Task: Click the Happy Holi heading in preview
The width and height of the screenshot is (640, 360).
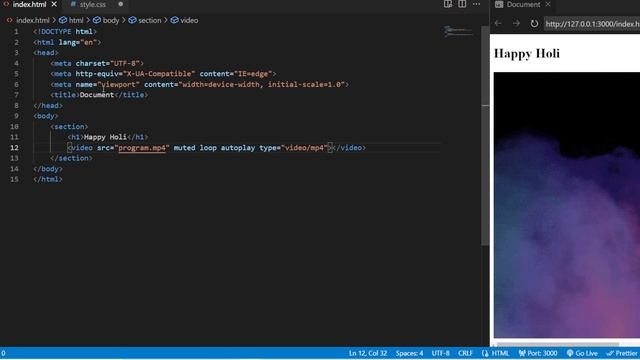Action: coord(527,53)
